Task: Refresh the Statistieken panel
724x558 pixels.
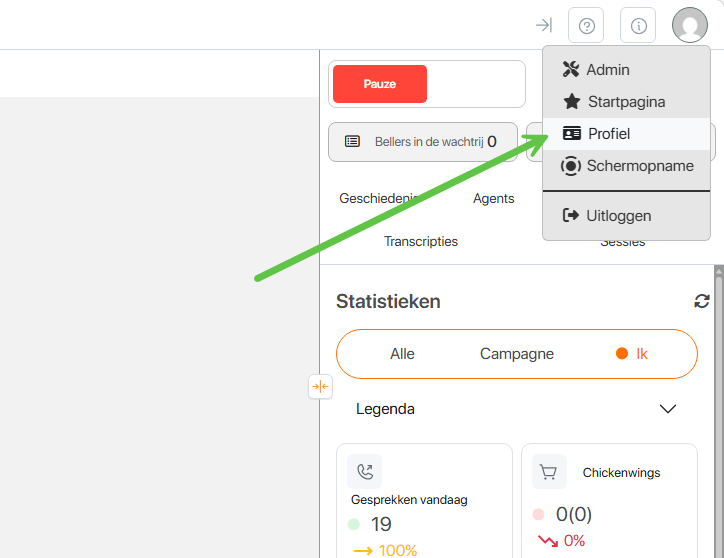Action: [702, 301]
